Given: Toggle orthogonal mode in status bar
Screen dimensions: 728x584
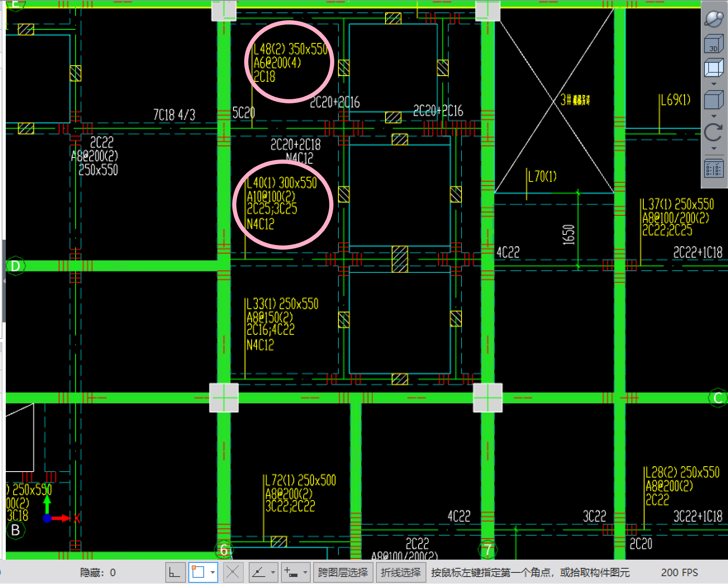Looking at the screenshot, I should coord(175,572).
